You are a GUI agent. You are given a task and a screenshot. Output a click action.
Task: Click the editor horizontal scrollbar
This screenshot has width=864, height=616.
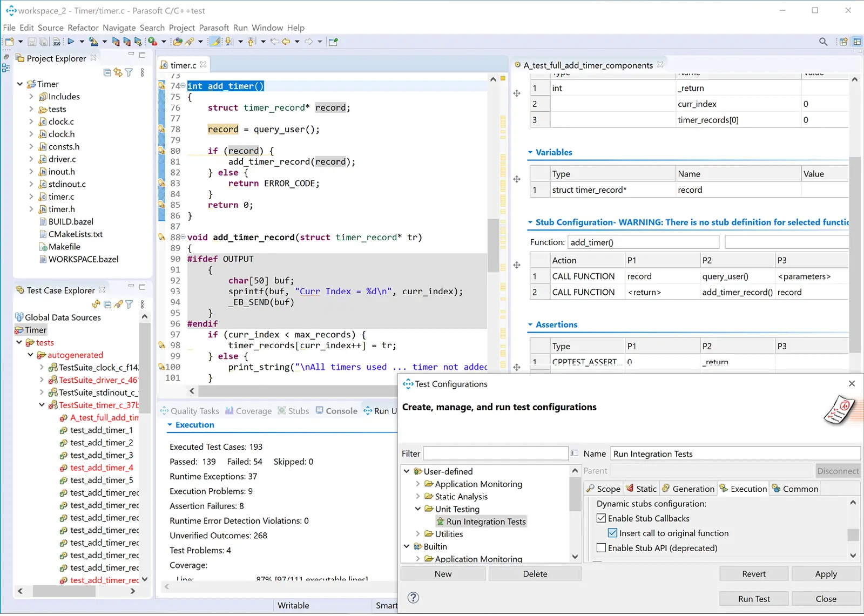pos(297,391)
